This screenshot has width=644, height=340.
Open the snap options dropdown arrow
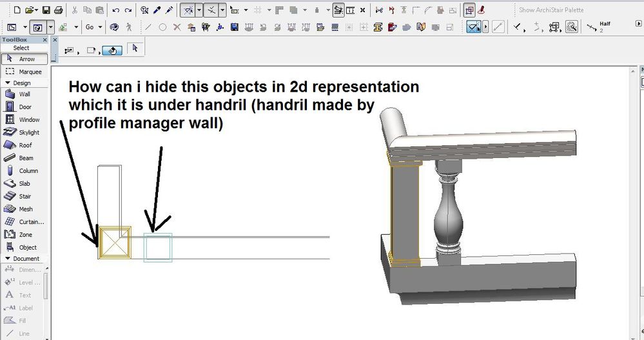click(222, 10)
